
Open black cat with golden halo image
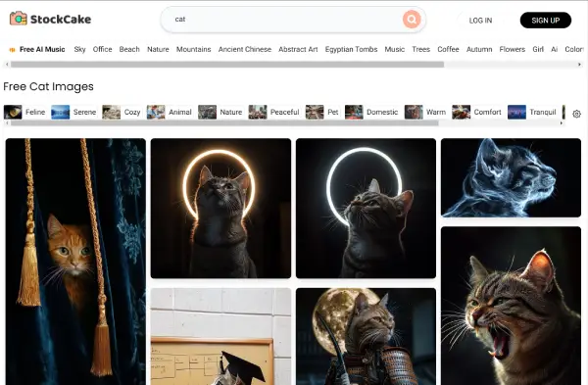pos(220,209)
